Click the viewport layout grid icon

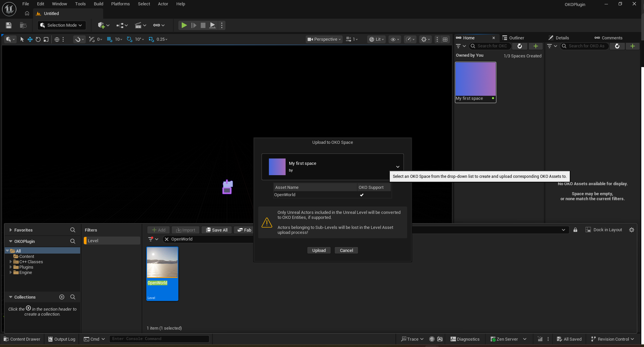[445, 39]
